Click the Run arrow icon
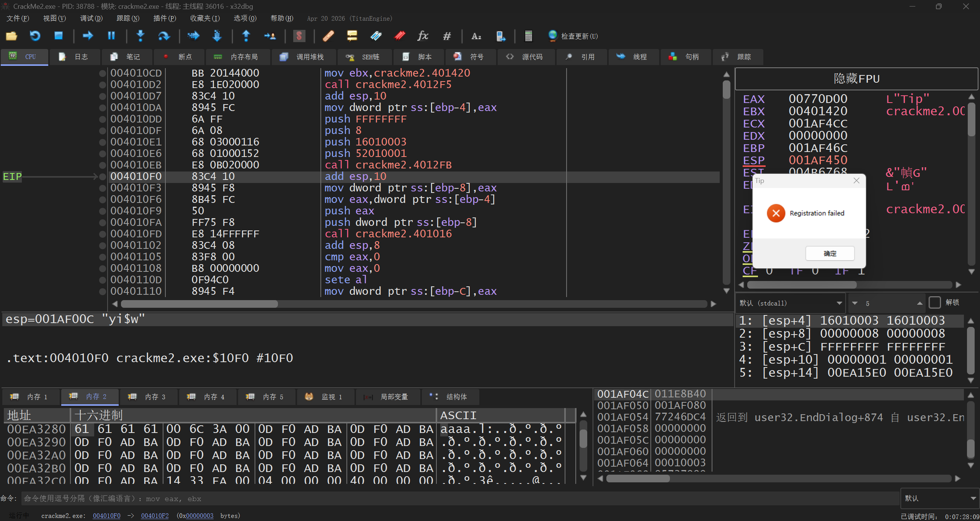Viewport: 980px width, 521px height. point(88,36)
